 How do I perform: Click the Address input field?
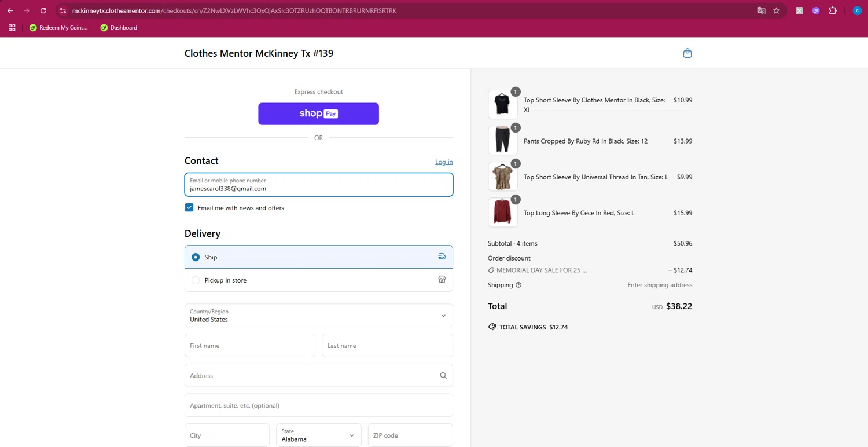click(x=318, y=376)
